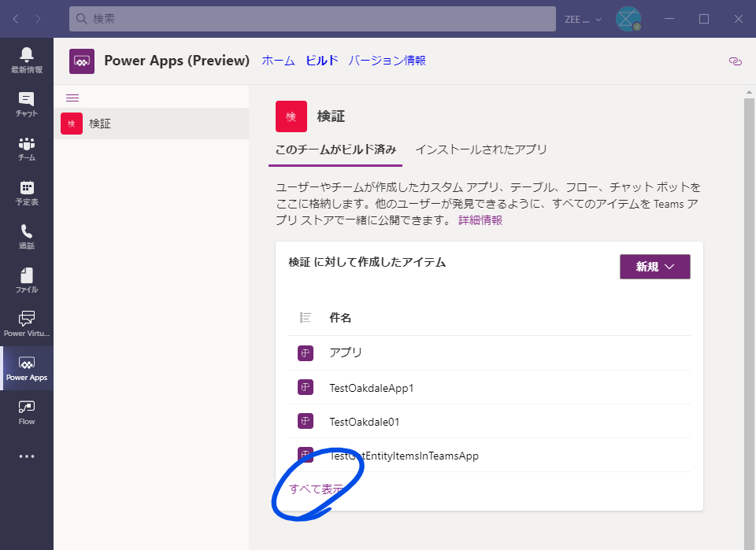
Task: Collapse the hamburger menu in team pane
Action: 72,98
